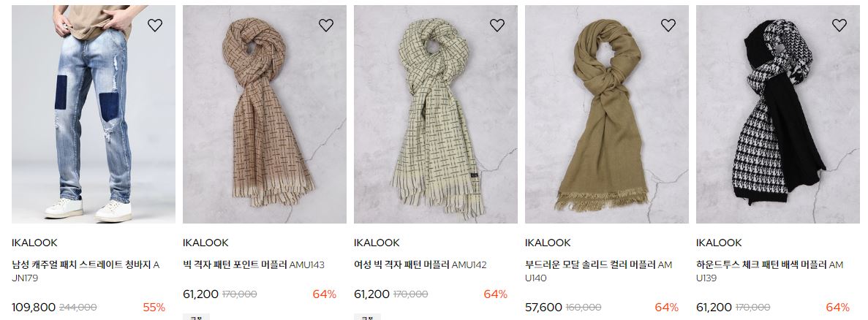Add AMU143 muffler to wishlist via heart
Image resolution: width=868 pixels, height=320 pixels.
(x=326, y=25)
